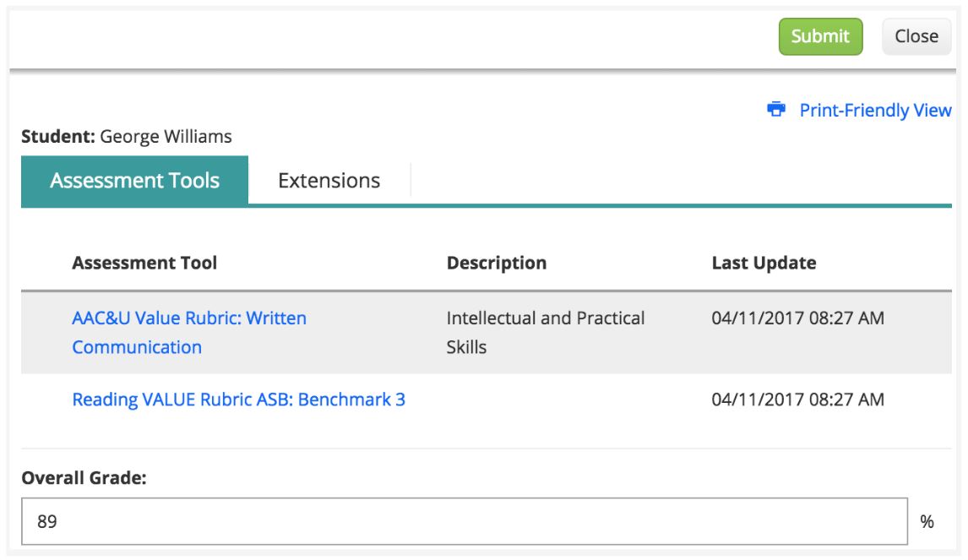Image resolution: width=968 pixels, height=560 pixels.
Task: Submit the grade with the green Submit button
Action: 820,36
